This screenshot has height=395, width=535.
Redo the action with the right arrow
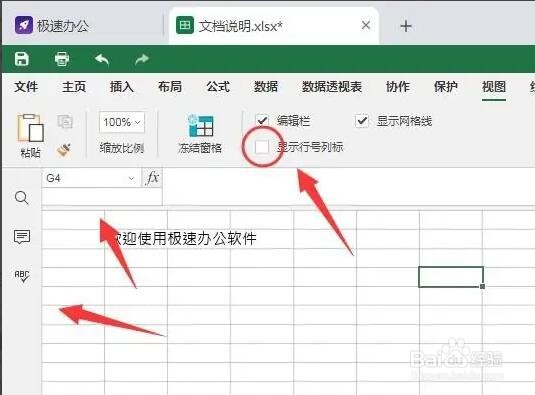[x=142, y=59]
